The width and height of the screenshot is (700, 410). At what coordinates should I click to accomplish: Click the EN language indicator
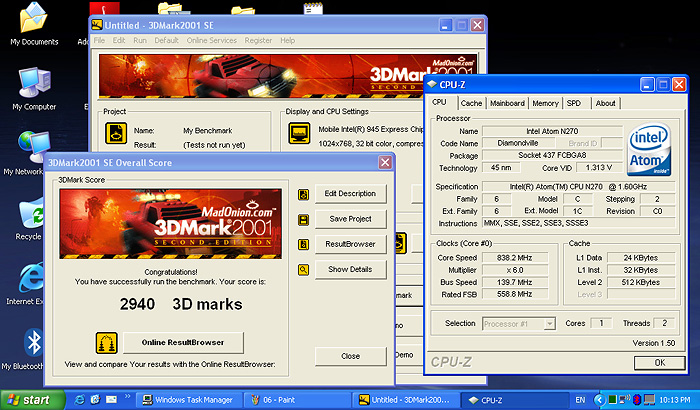580,400
